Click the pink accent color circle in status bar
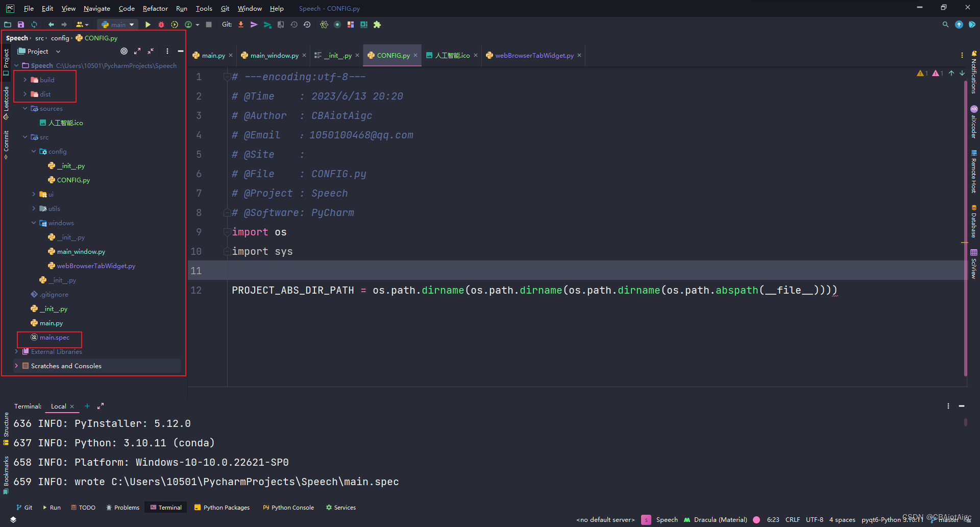This screenshot has width=980, height=527. click(x=756, y=519)
